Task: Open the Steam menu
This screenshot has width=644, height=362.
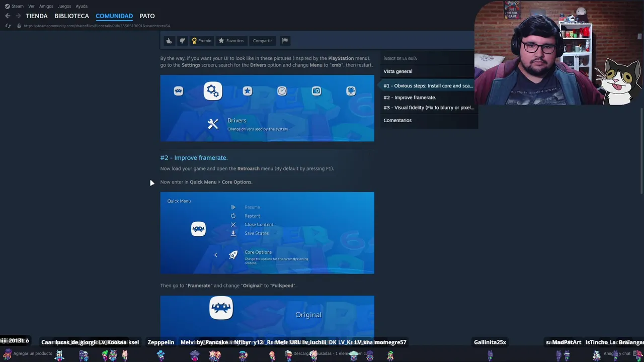Action: click(18, 6)
